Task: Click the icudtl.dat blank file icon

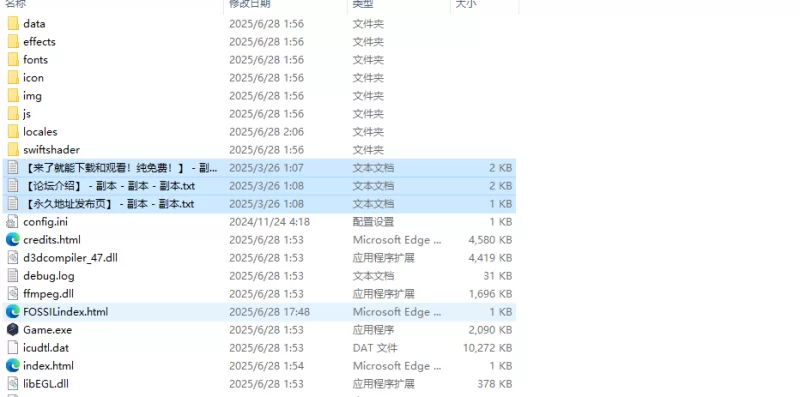Action: (13, 348)
